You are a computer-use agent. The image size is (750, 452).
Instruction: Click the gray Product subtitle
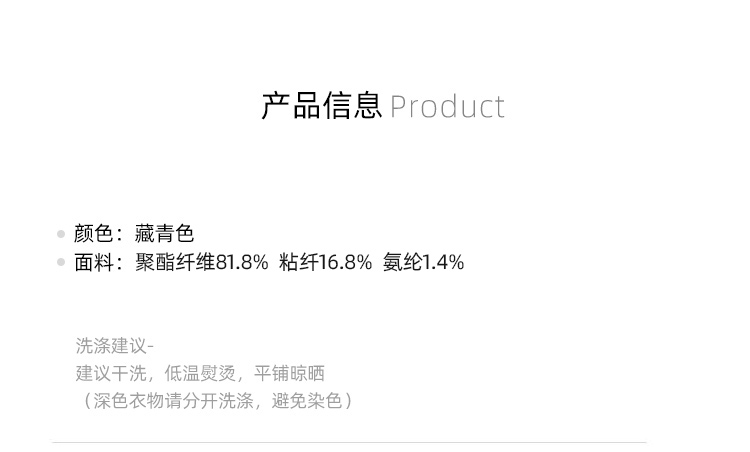click(x=447, y=107)
